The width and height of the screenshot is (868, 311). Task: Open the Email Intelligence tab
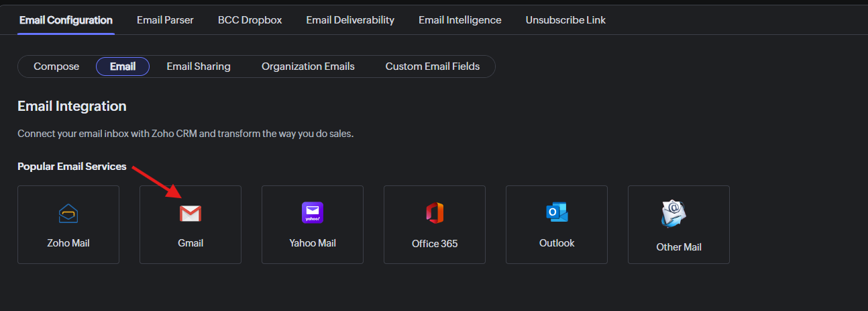[460, 20]
